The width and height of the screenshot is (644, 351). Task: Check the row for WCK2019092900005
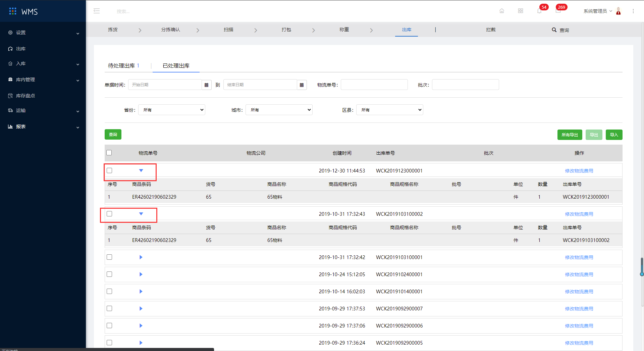[x=109, y=343]
